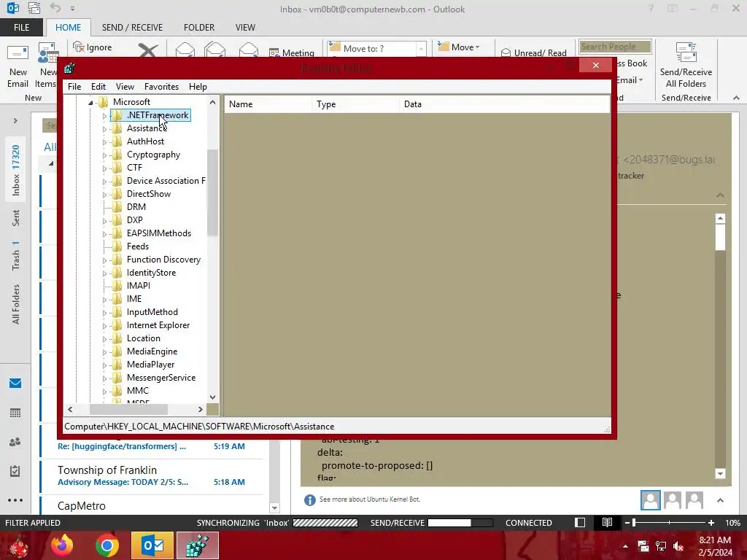This screenshot has height=560, width=747.
Task: Click the taskbar clock showing 8:21 AM
Action: coord(715,546)
